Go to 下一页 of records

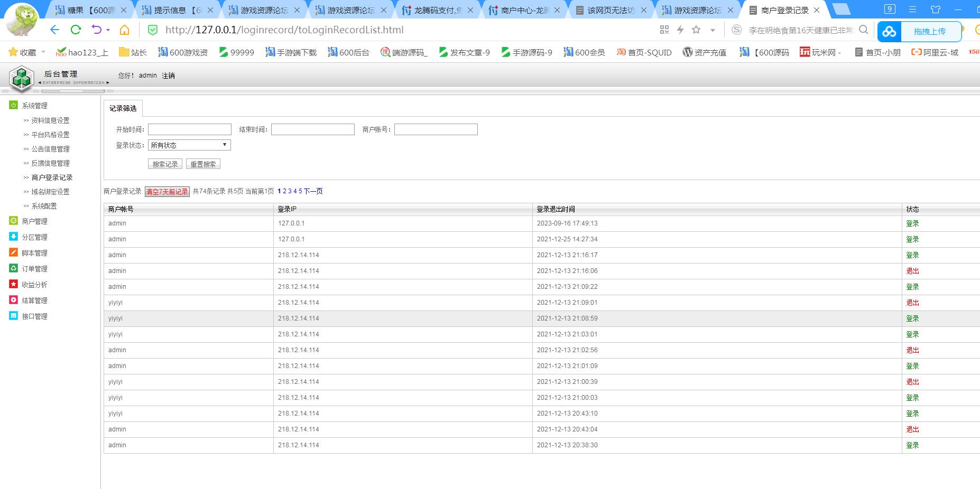coord(313,191)
